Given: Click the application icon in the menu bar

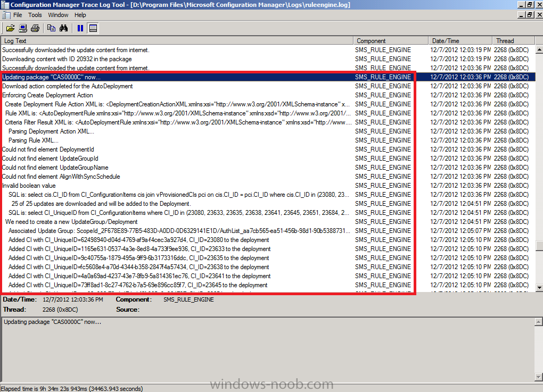Looking at the screenshot, I should coord(6,15).
